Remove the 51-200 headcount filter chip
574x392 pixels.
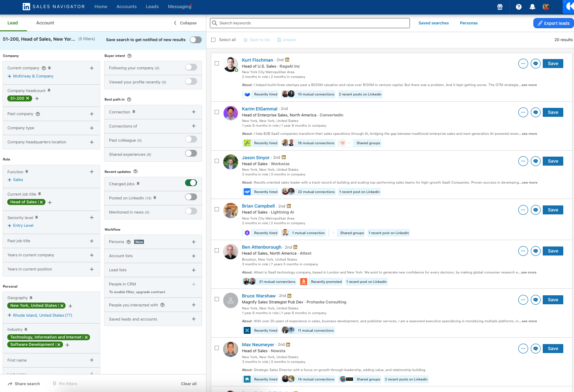[28, 98]
